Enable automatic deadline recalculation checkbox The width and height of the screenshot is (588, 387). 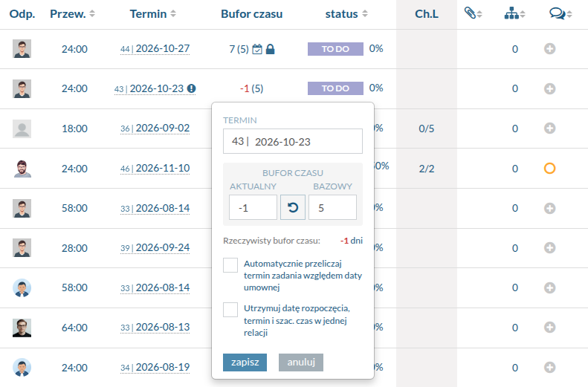pyautogui.click(x=230, y=265)
